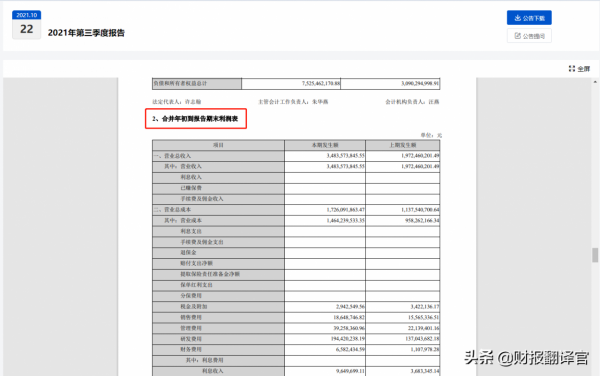This screenshot has height=376, width=600.
Task: Click row label 分保费用
Action: click(x=191, y=296)
